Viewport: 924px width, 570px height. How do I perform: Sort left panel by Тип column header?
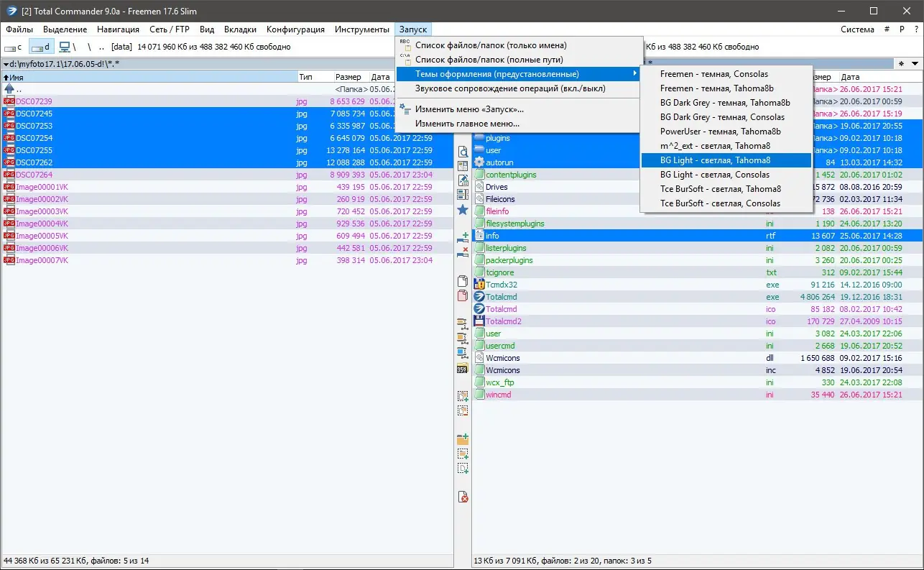(315, 77)
